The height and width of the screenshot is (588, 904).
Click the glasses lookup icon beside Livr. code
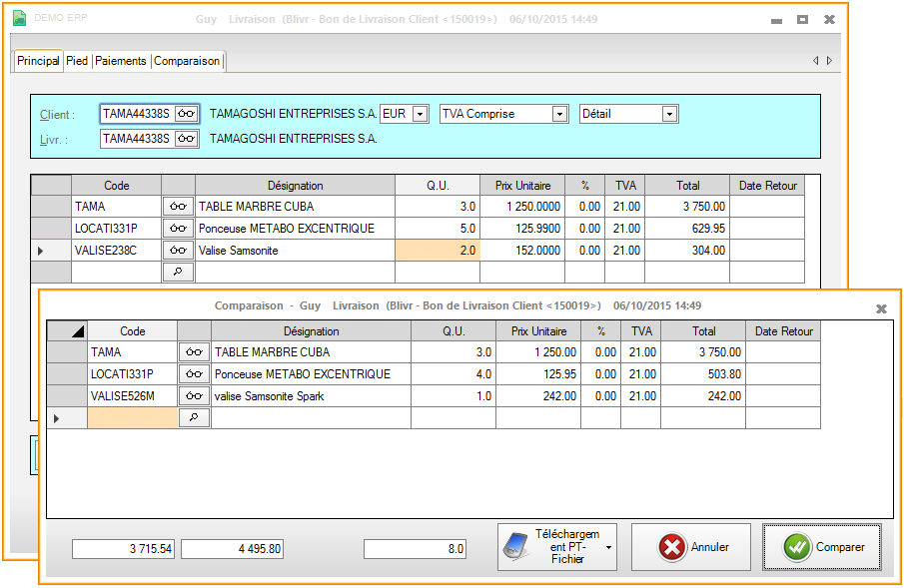[x=187, y=139]
